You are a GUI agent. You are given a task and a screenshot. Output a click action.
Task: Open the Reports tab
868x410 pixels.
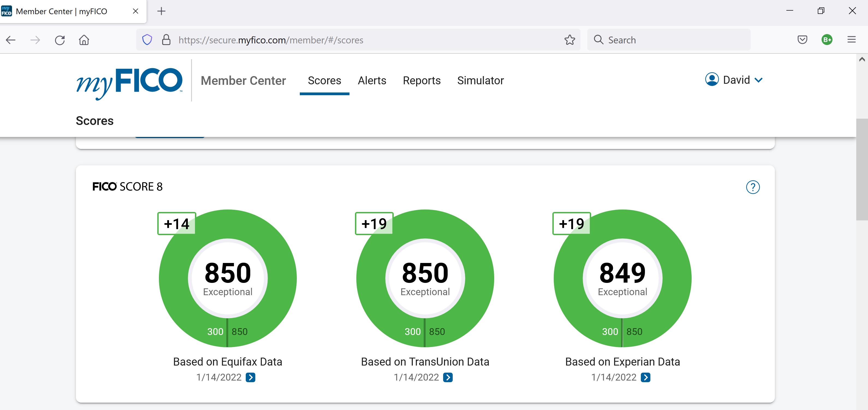422,81
